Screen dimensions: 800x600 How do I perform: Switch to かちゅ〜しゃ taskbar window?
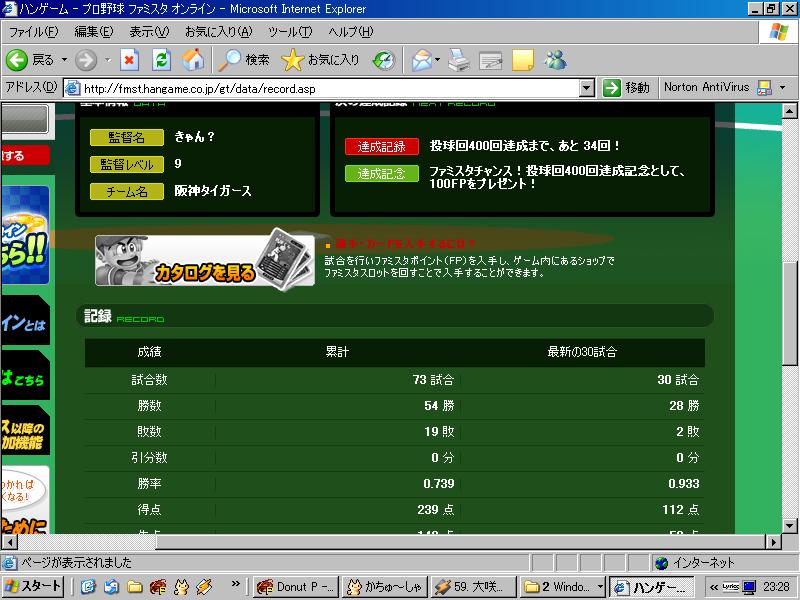[x=385, y=587]
